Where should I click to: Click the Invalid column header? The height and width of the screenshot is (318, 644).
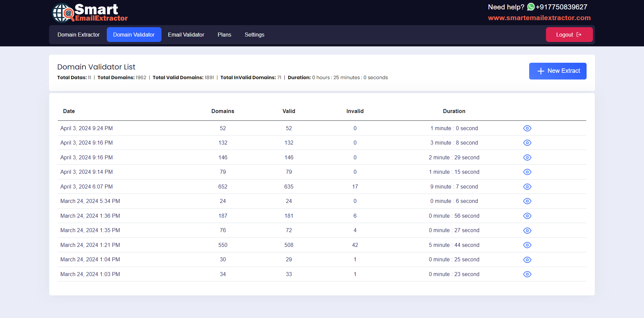pos(355,111)
